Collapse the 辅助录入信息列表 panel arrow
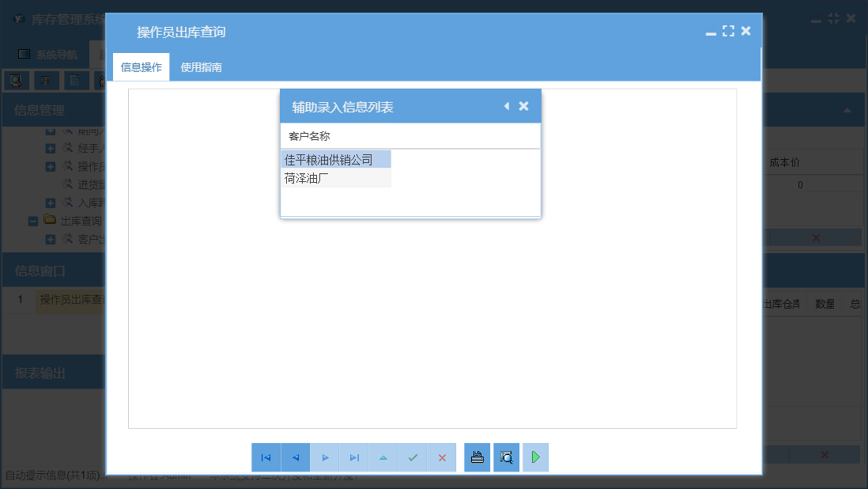The width and height of the screenshot is (868, 489). (x=507, y=106)
